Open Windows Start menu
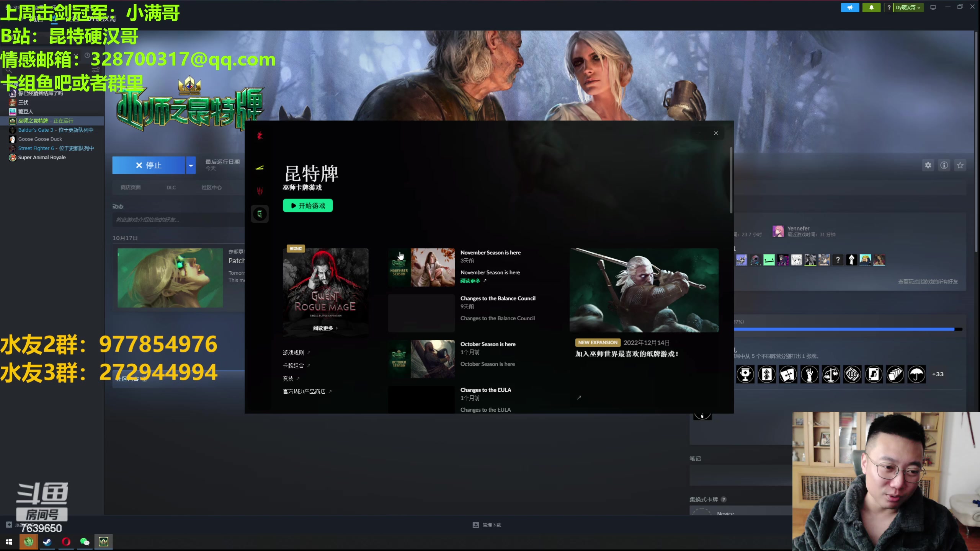The image size is (980, 551). point(9,542)
